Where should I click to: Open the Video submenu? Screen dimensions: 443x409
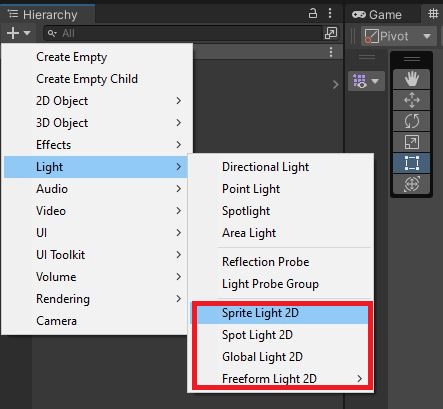pyautogui.click(x=96, y=211)
